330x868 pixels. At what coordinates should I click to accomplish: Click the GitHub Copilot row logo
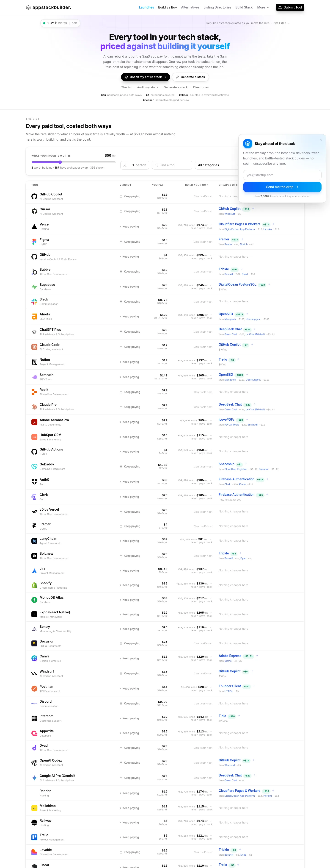34,196
